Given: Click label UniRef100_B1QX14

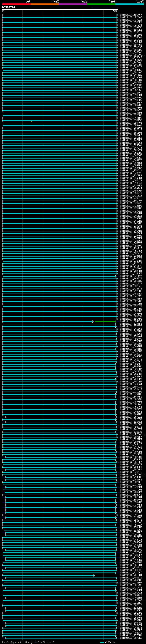Looking at the screenshot, I should (x=131, y=422).
